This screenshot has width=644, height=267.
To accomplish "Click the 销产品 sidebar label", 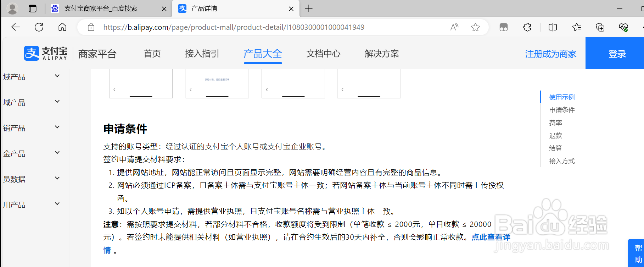I will [14, 128].
